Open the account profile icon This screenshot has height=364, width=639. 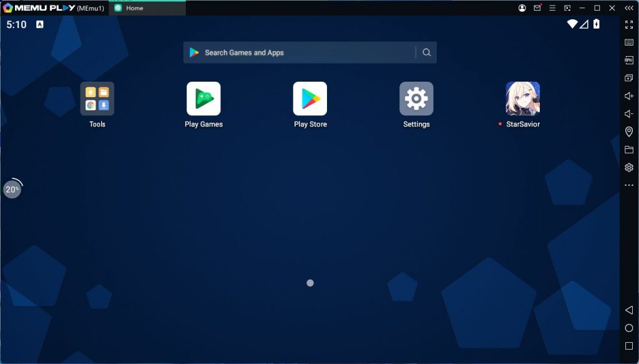522,8
